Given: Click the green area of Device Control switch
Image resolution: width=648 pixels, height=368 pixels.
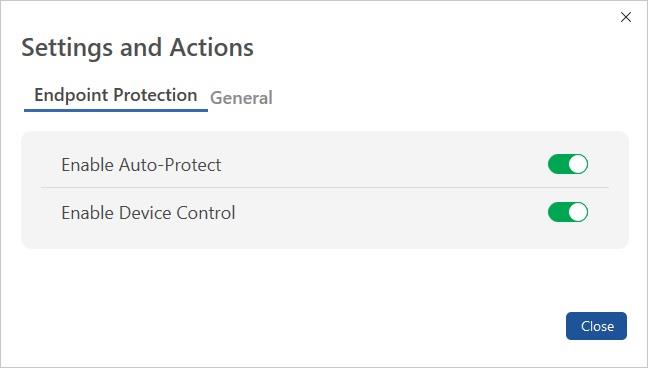Looking at the screenshot, I should [558, 212].
